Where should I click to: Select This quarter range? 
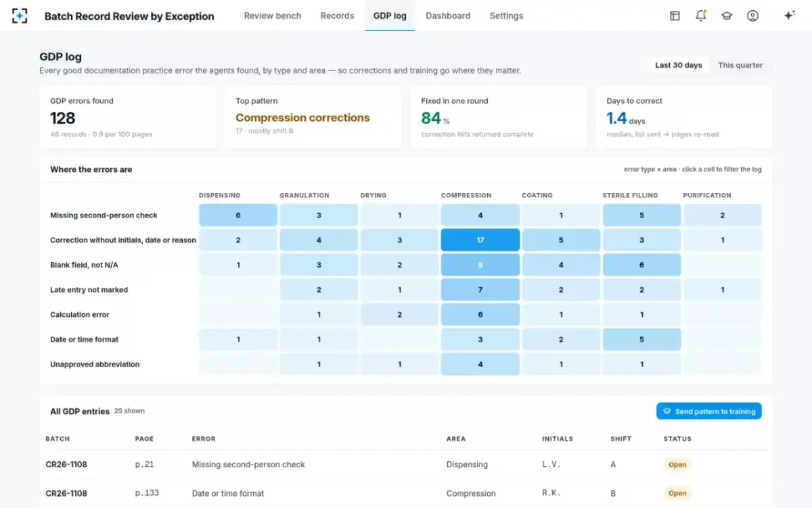pyautogui.click(x=740, y=65)
